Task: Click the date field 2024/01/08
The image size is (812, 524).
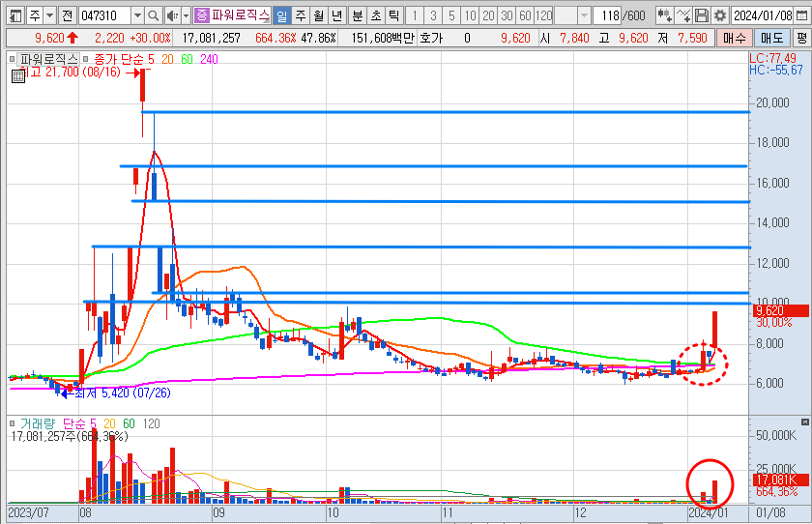Action: pyautogui.click(x=763, y=16)
